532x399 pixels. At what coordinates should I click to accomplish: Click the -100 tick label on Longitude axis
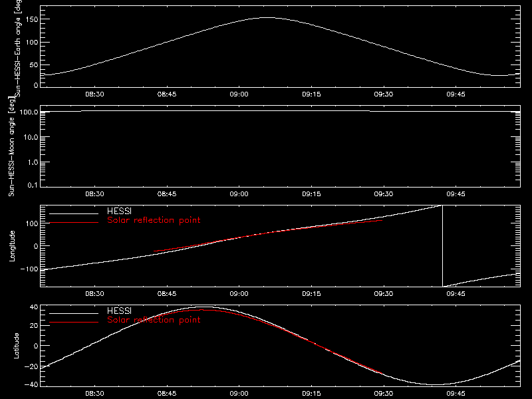pos(29,269)
